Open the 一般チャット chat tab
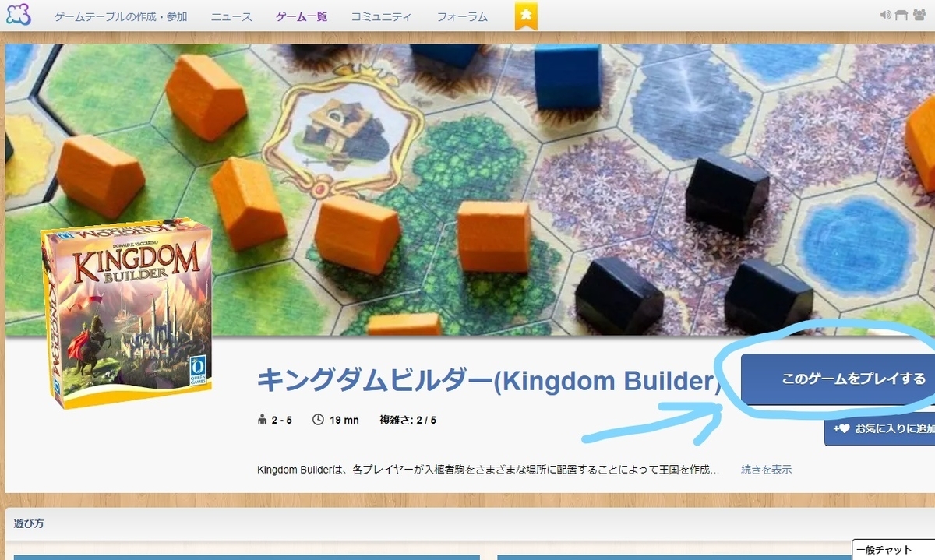Viewport: 935px width, 560px height. tap(894, 551)
